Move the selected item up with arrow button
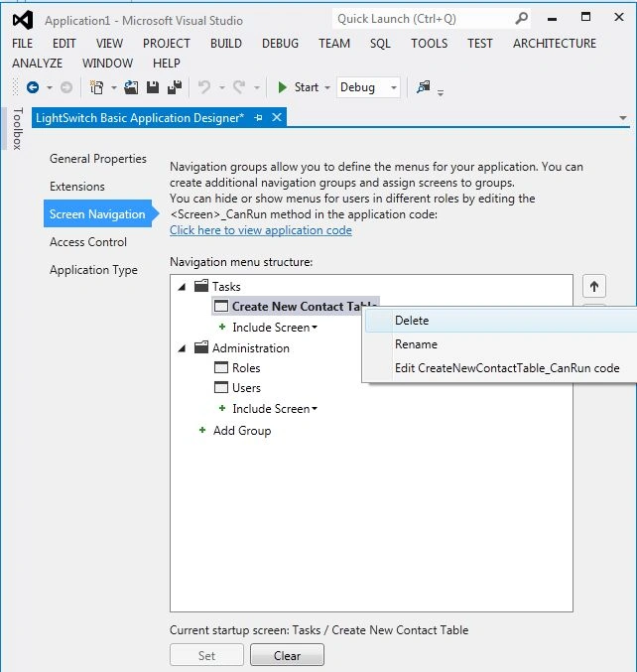This screenshot has width=637, height=672. pyautogui.click(x=594, y=286)
